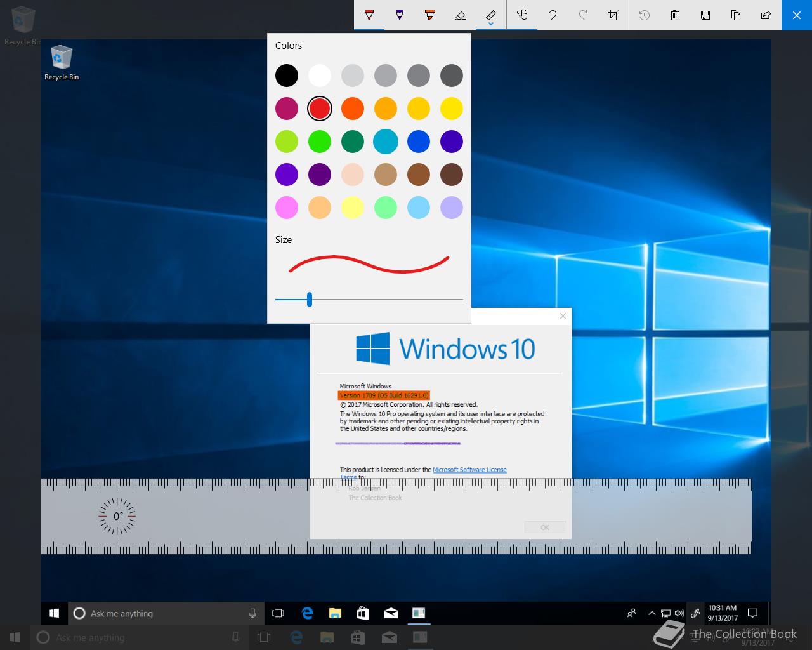The height and width of the screenshot is (650, 812).
Task: Choose the bright yellow swatch
Action: click(x=452, y=109)
